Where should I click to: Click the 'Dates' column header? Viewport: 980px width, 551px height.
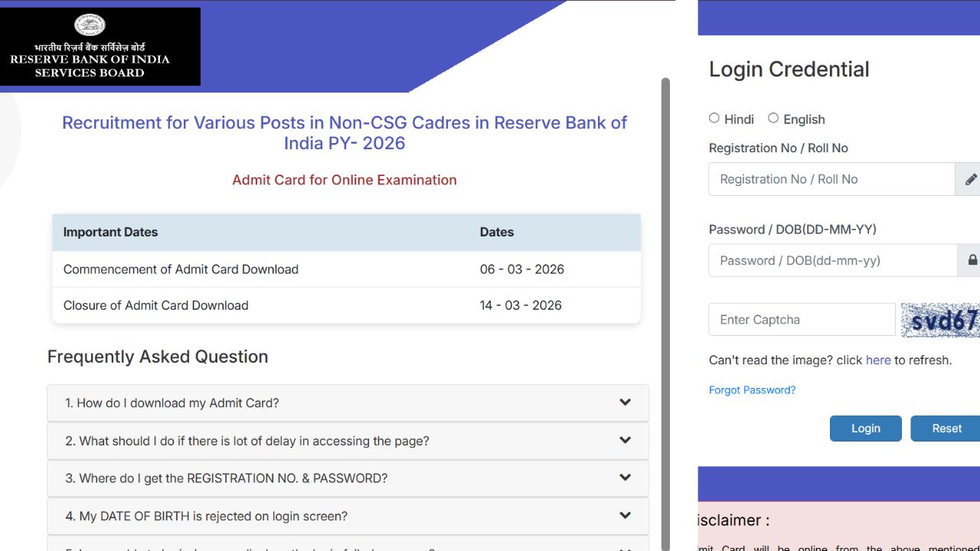(x=497, y=232)
